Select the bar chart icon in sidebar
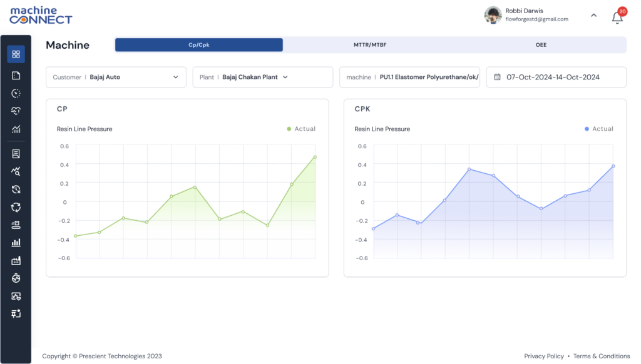641x364 pixels. coord(16,242)
